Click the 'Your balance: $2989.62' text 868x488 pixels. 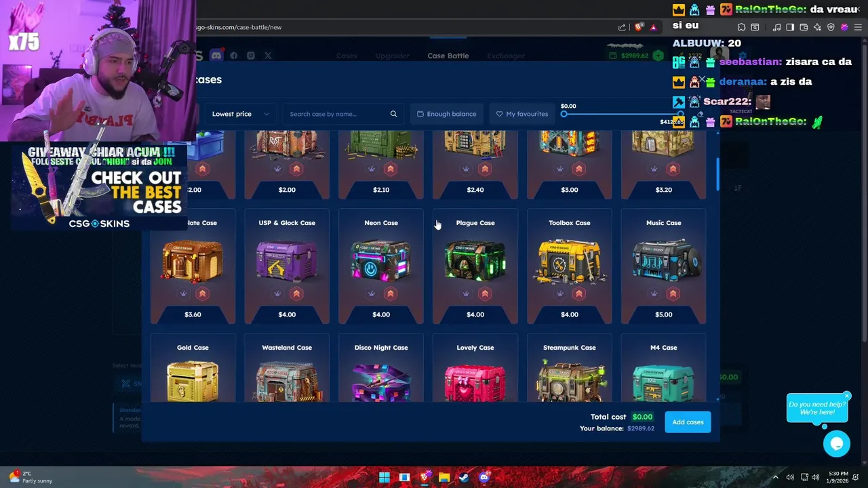click(x=617, y=428)
